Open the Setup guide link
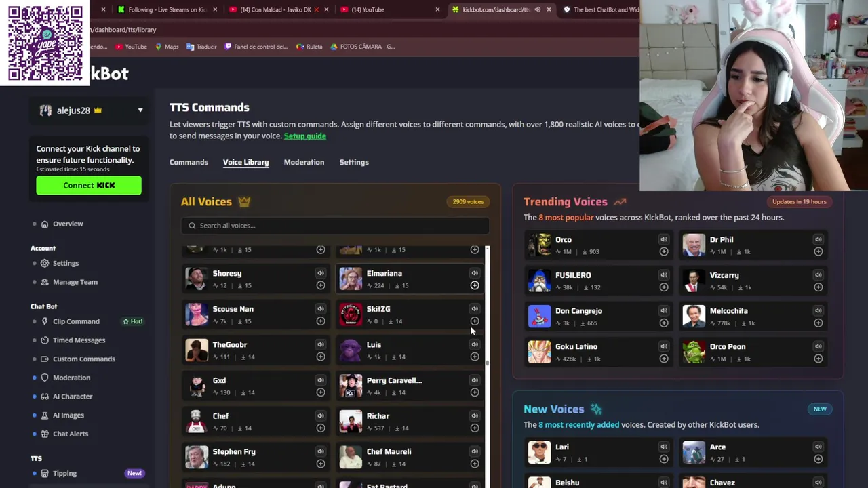 point(304,136)
